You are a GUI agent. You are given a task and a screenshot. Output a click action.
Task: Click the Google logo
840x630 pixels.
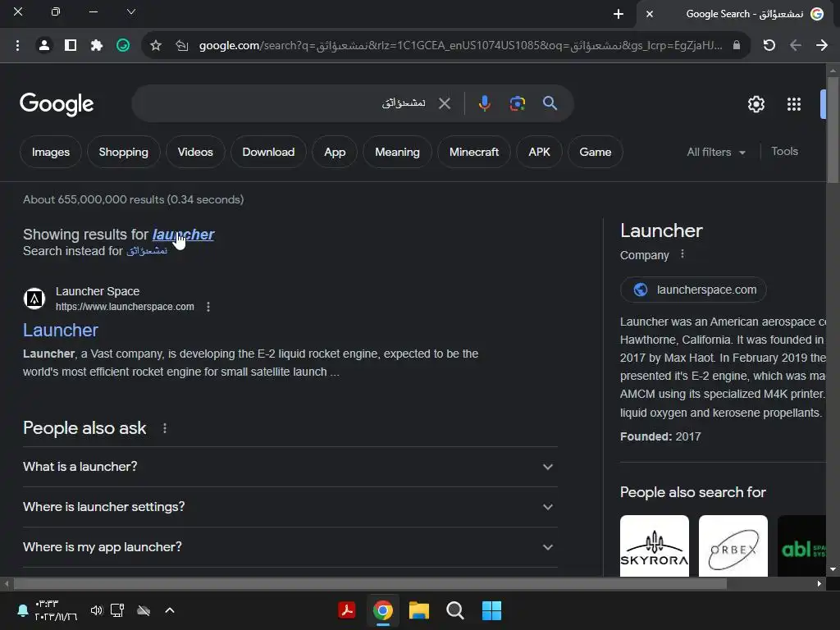click(57, 104)
